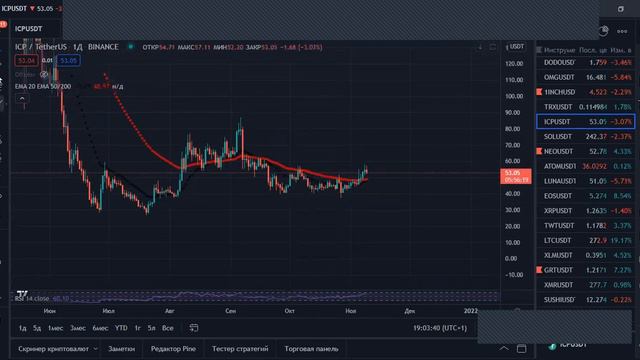Screen dimensions: 640x360
Task: Select the 1д time range
Action: (x=22, y=328)
